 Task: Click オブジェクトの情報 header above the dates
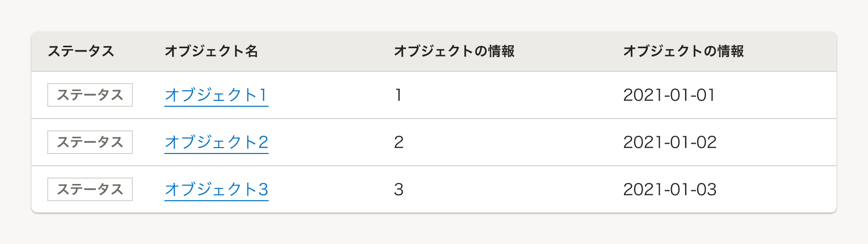[x=683, y=51]
